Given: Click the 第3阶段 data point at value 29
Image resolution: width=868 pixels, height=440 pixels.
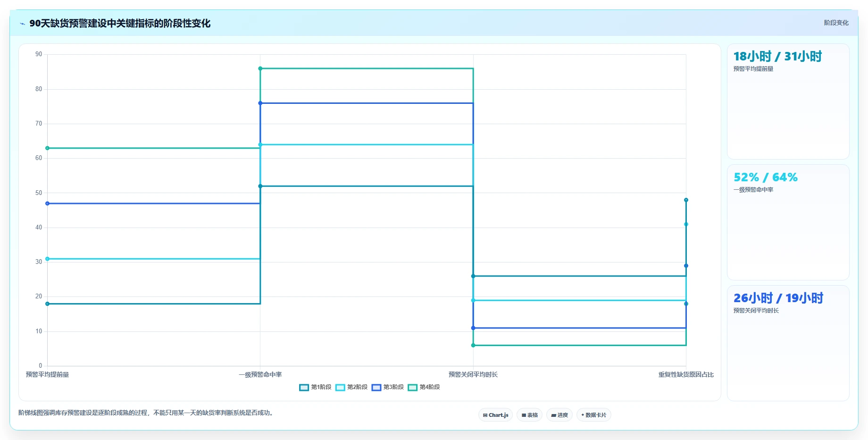Looking at the screenshot, I should pyautogui.click(x=686, y=266).
